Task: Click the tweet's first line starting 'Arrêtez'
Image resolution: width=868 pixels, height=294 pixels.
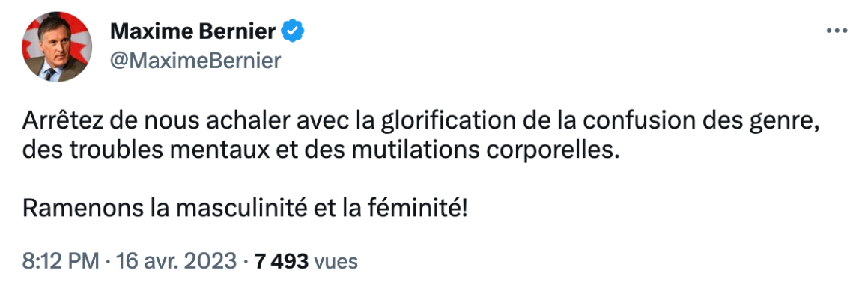Action: click(x=421, y=123)
